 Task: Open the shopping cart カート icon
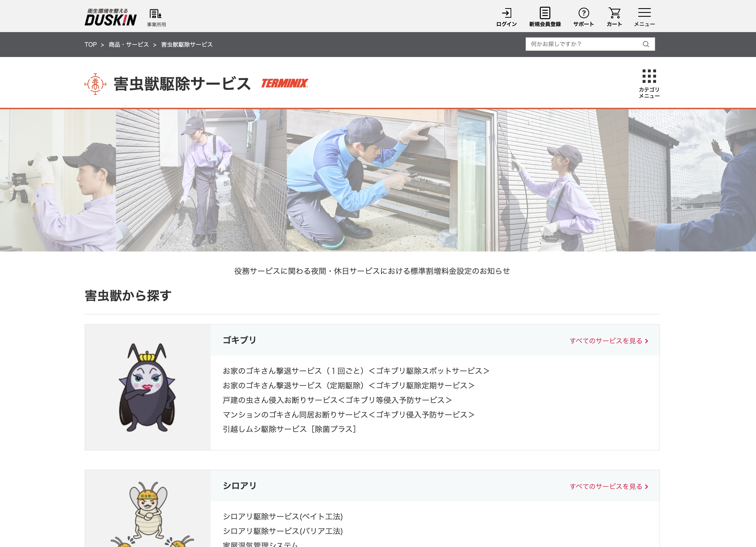[615, 16]
